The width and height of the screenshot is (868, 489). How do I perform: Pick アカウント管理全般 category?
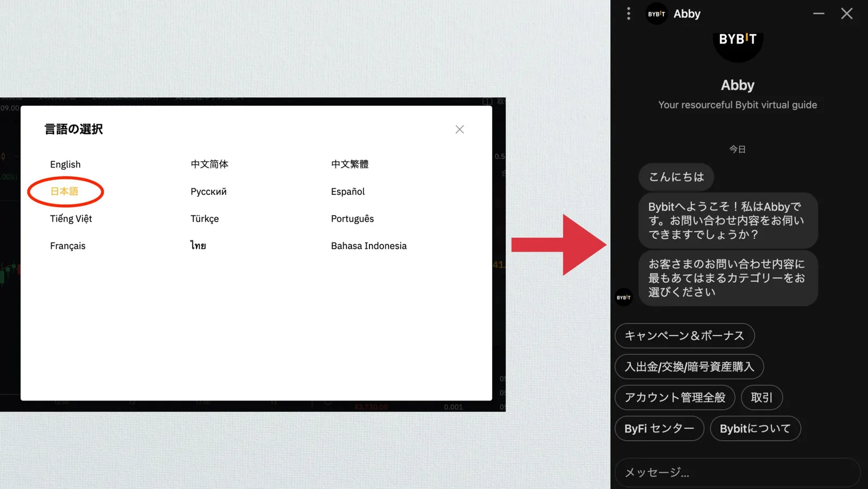point(675,398)
